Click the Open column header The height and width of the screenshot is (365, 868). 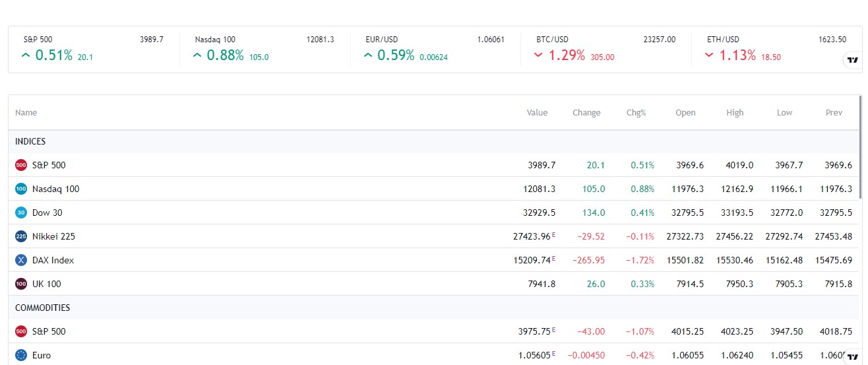(x=685, y=113)
